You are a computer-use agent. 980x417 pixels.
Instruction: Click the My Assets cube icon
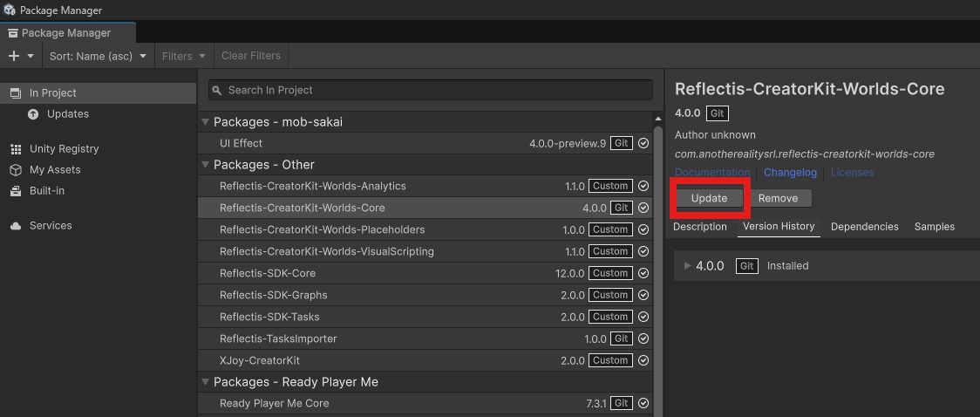click(x=15, y=170)
